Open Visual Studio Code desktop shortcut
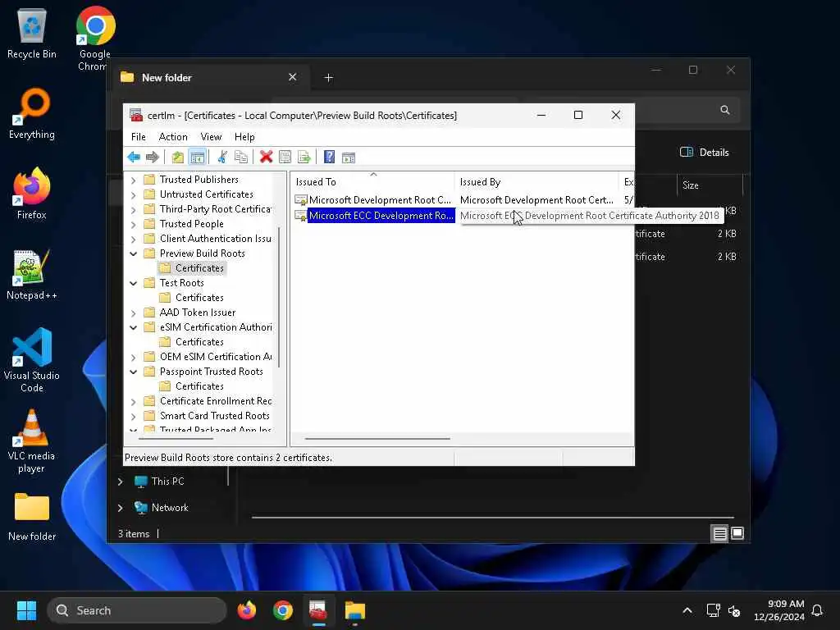The image size is (840, 630). click(x=32, y=359)
